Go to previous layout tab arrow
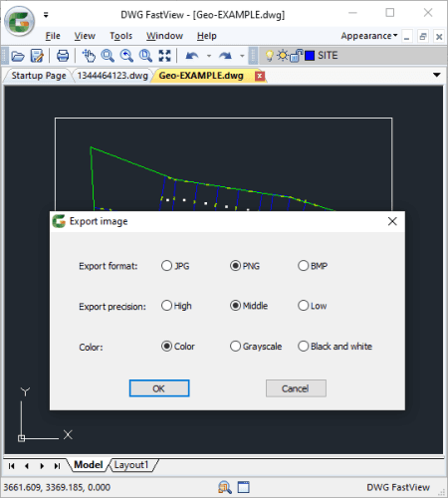448x498 pixels. [27, 466]
